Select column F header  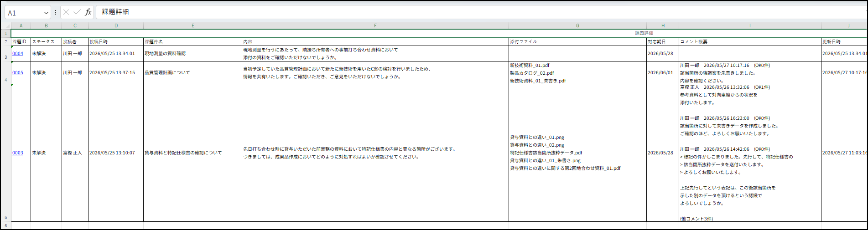(375, 26)
